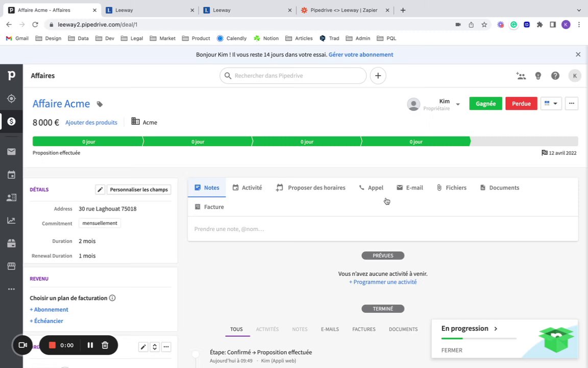This screenshot has width=588, height=368.
Task: Click the collapse/expand arrows icon in lower panel
Action: tap(155, 347)
